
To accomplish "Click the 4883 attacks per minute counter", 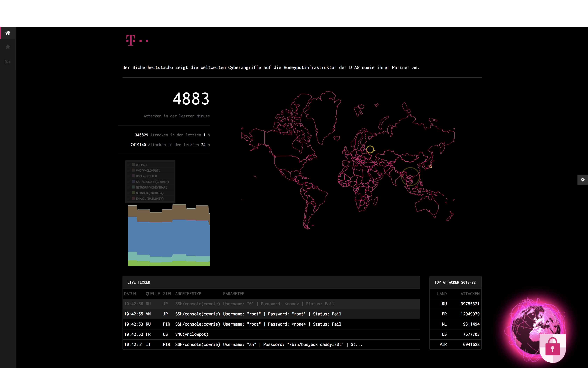I will click(191, 99).
